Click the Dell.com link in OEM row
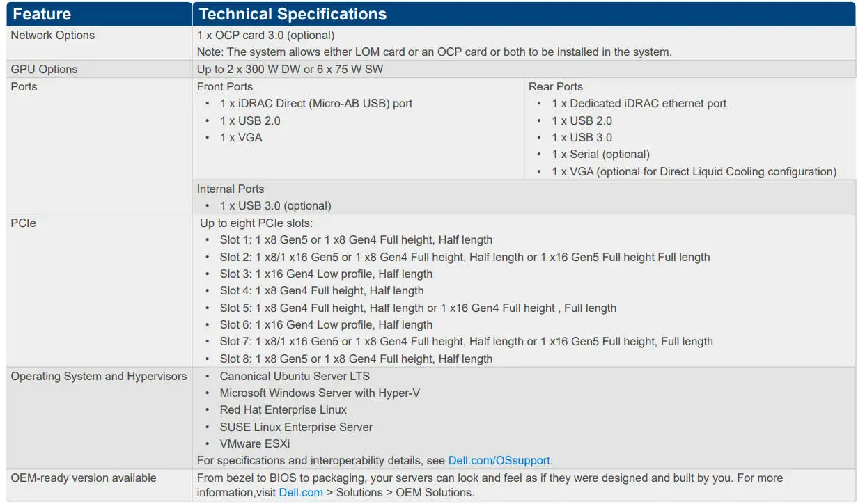The image size is (865, 504). click(301, 493)
